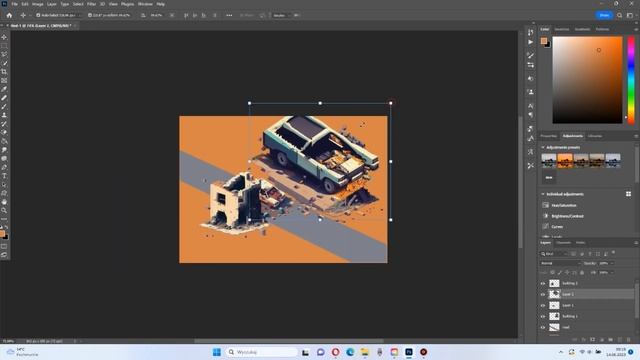The image size is (640, 360).
Task: Open the Brush Settings icon in collapsed dock
Action: tap(530, 55)
